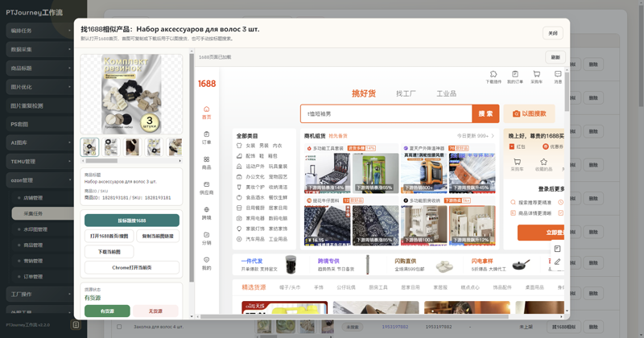Expand the 编排任务 sidebar menu
Image resolution: width=644 pixels, height=338 pixels.
point(39,31)
